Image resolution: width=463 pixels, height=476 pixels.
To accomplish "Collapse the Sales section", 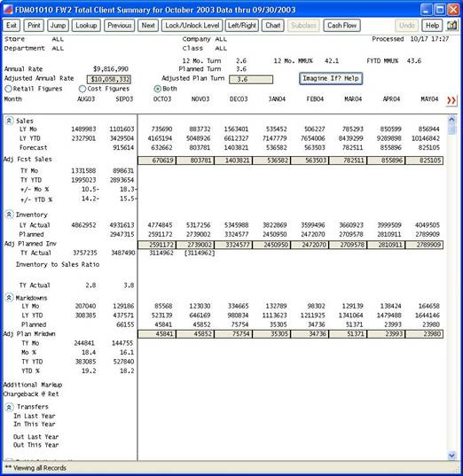I will pyautogui.click(x=9, y=121).
